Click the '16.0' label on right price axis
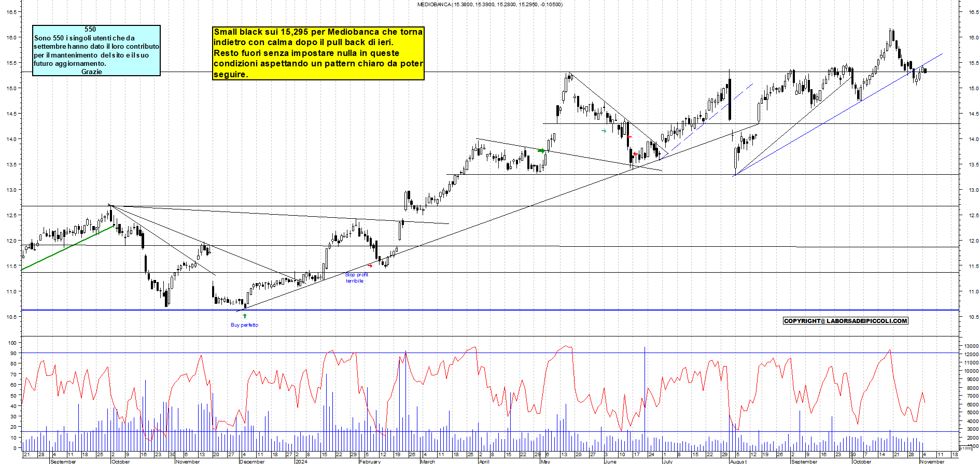Screen dimensions: 980x464 [973, 37]
